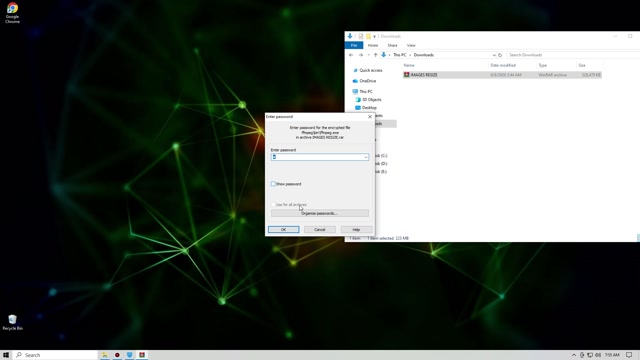The width and height of the screenshot is (640, 360).
Task: Open Google Chrome desktop shortcut
Action: coord(12,13)
